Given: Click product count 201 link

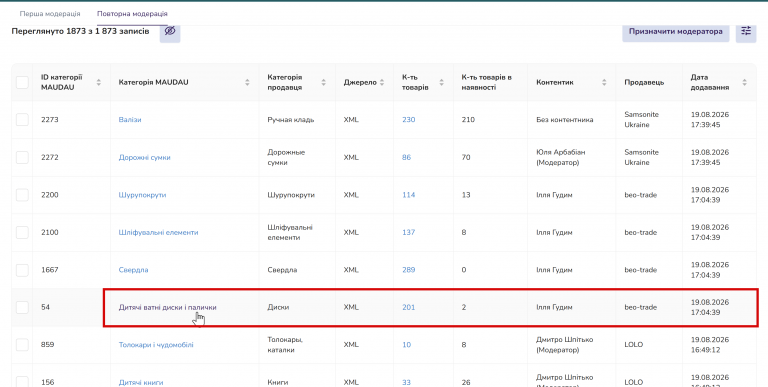Looking at the screenshot, I should (x=408, y=307).
